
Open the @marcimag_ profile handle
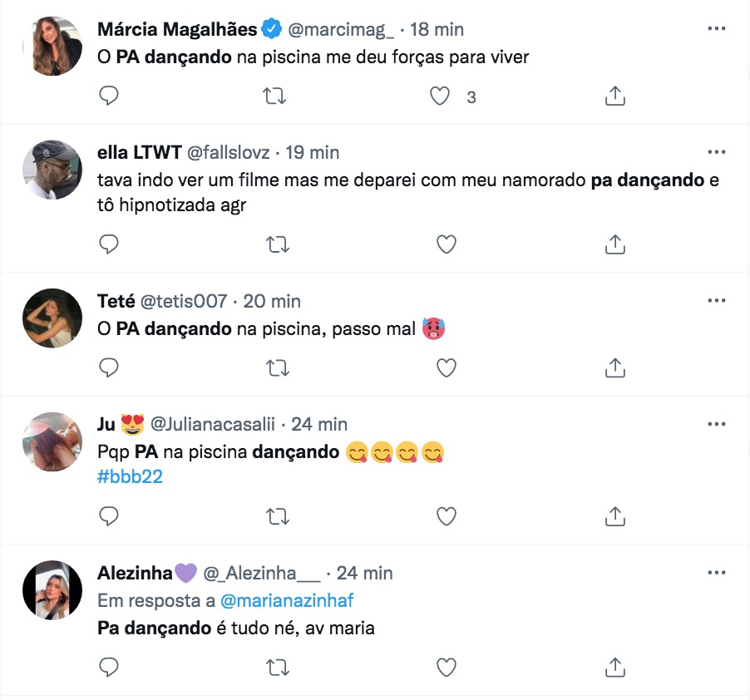tap(342, 29)
